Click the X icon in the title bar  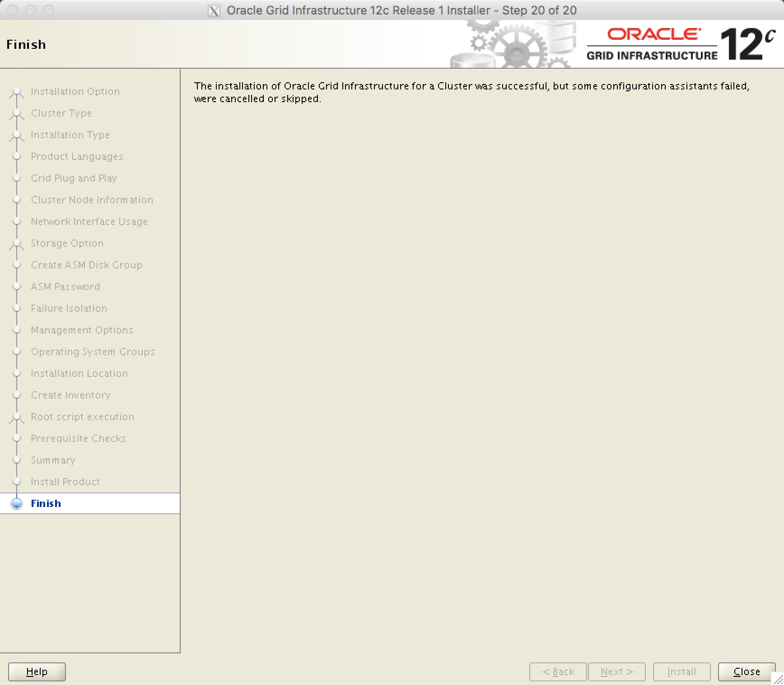(214, 10)
